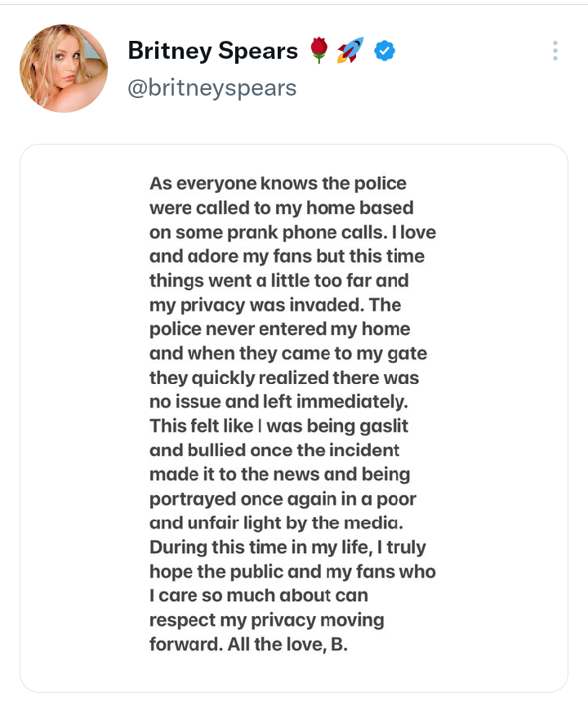588x701 pixels.
Task: Open the three-dot more options menu
Action: [x=555, y=51]
